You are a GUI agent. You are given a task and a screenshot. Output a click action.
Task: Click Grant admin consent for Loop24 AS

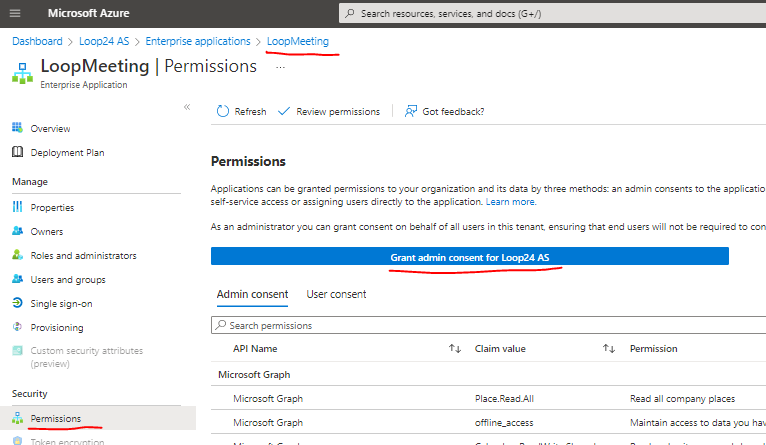pyautogui.click(x=469, y=256)
